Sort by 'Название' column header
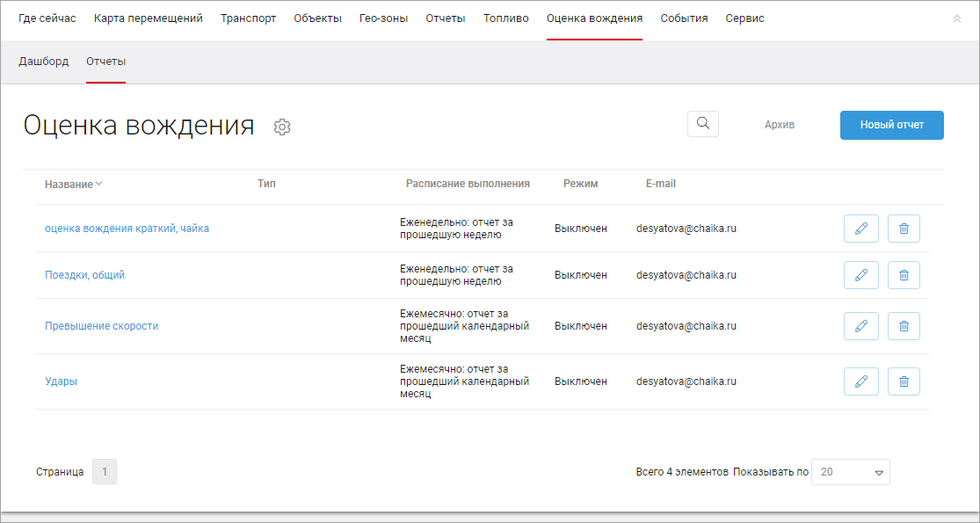980x523 pixels. (x=74, y=185)
